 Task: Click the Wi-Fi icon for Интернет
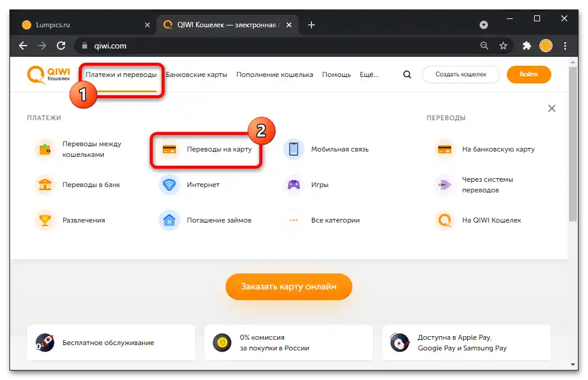pyautogui.click(x=169, y=185)
